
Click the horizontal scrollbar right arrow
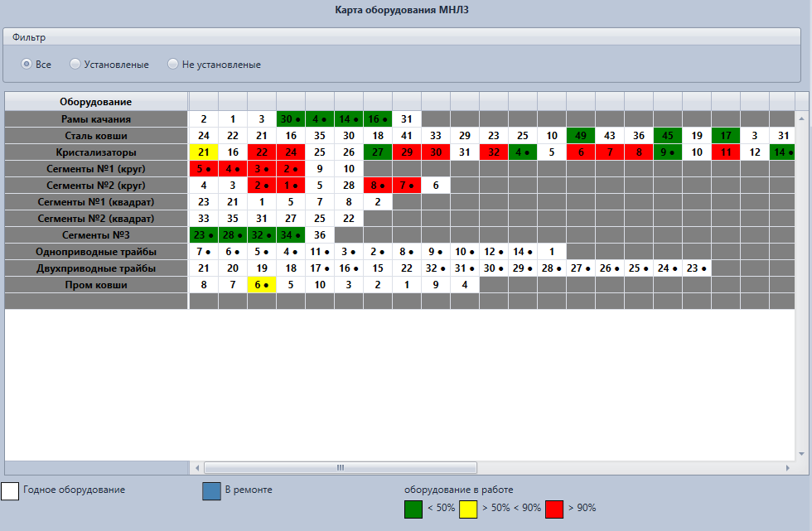click(787, 468)
